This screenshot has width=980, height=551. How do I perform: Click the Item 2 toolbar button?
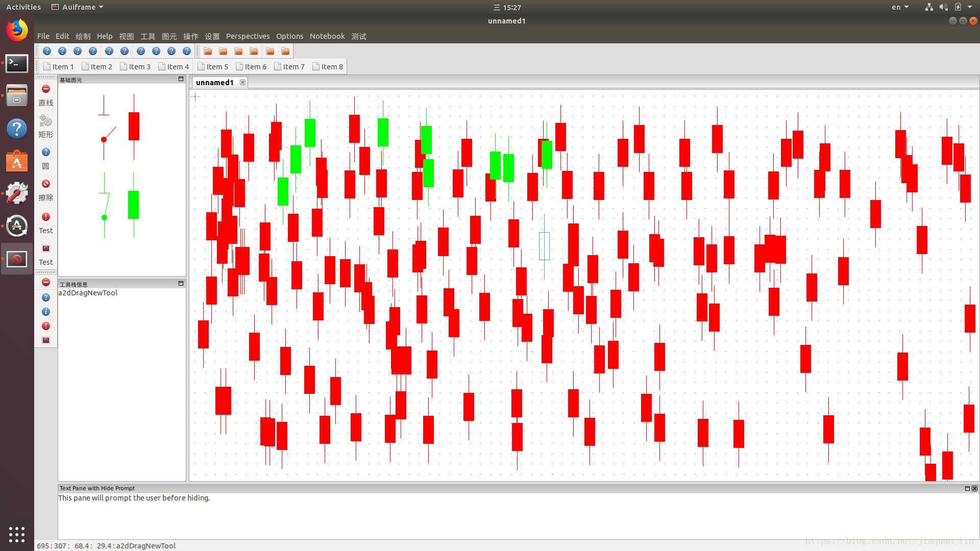pos(97,67)
